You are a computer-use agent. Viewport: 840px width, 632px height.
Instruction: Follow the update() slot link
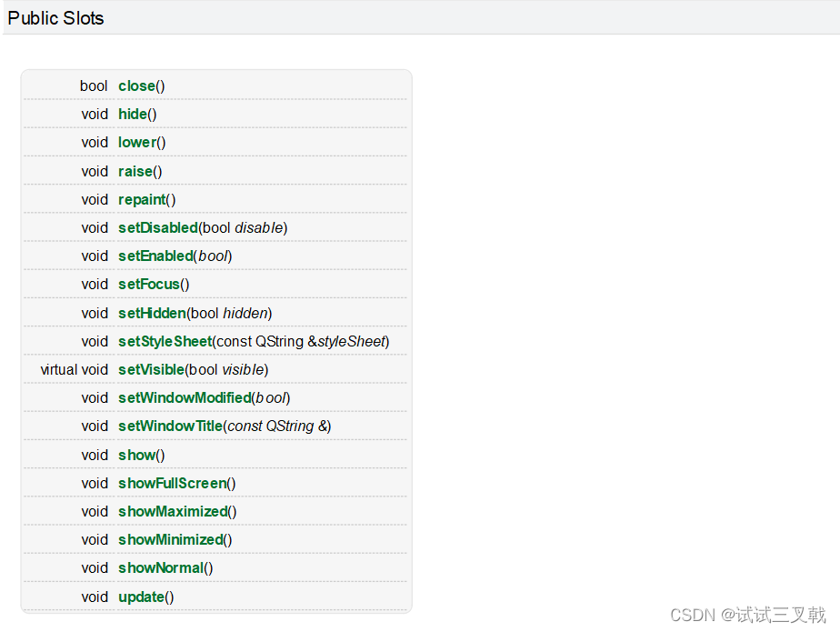[x=142, y=597]
